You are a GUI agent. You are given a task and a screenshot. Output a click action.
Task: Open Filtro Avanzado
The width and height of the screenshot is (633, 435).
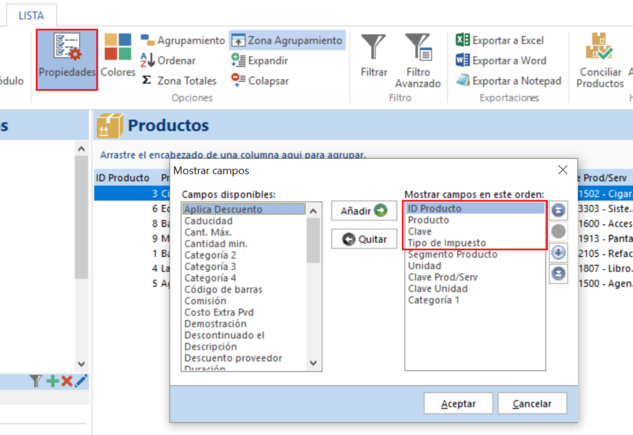pyautogui.click(x=418, y=61)
